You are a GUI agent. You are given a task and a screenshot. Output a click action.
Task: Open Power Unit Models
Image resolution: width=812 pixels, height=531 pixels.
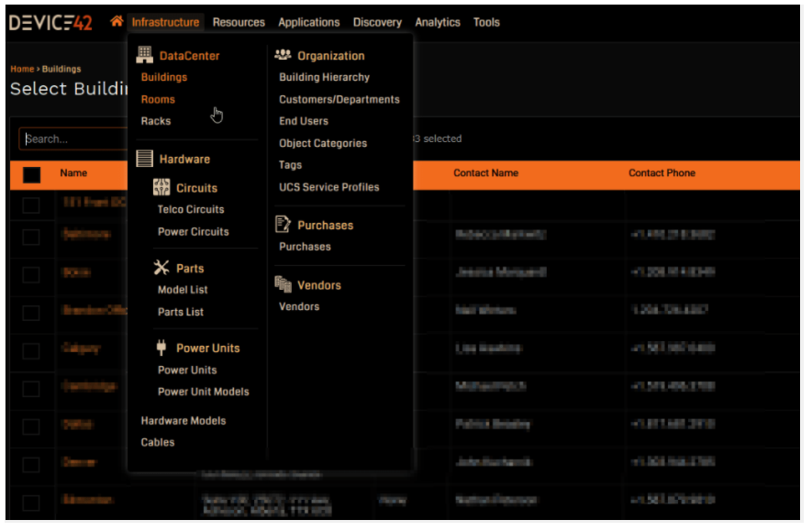point(204,393)
